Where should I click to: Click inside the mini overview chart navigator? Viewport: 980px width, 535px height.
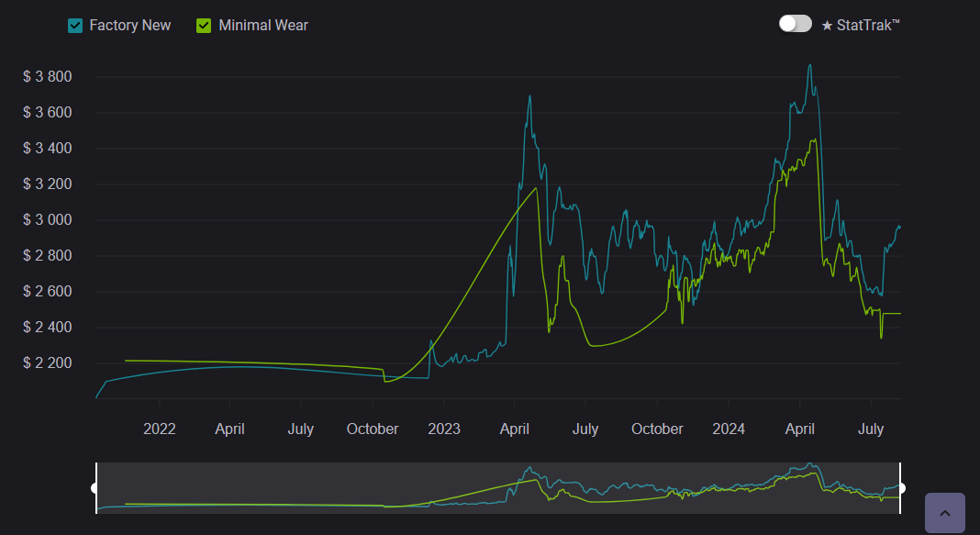tap(498, 488)
